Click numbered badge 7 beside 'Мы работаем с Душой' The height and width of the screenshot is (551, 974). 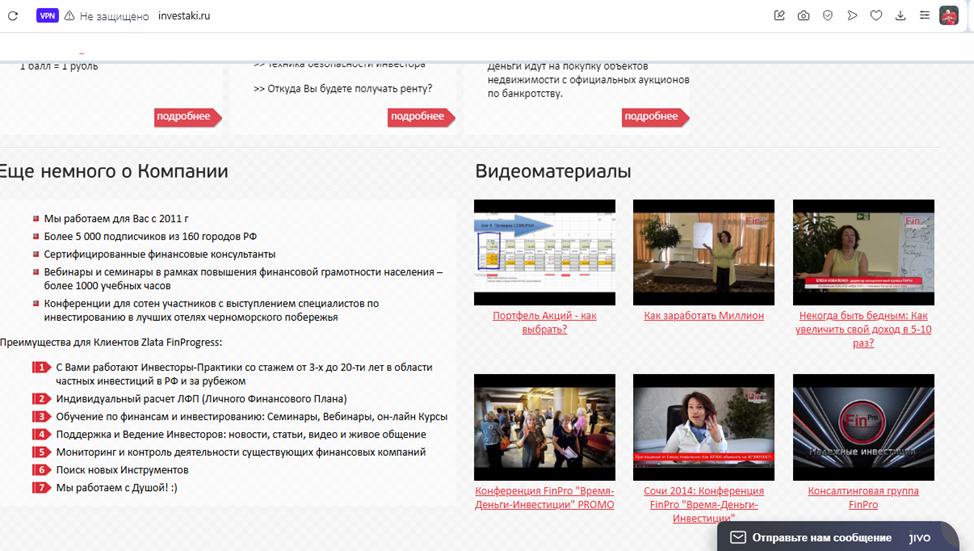point(41,488)
